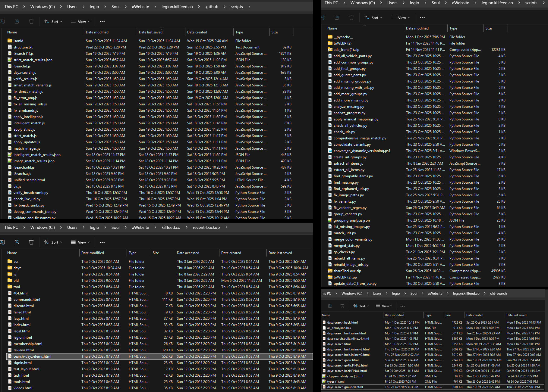The height and width of the screenshot is (392, 548).
Task: Select the 404.html file
Action: pos(159,293)
